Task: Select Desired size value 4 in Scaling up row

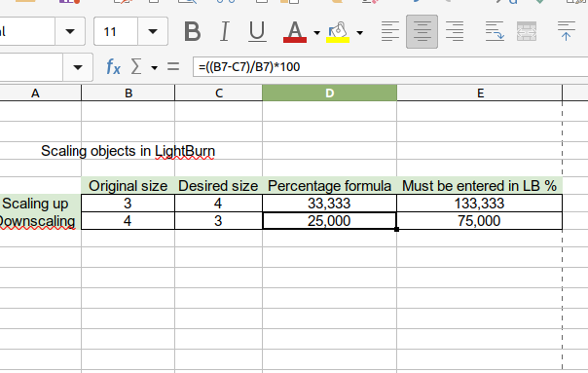Action: pyautogui.click(x=218, y=204)
